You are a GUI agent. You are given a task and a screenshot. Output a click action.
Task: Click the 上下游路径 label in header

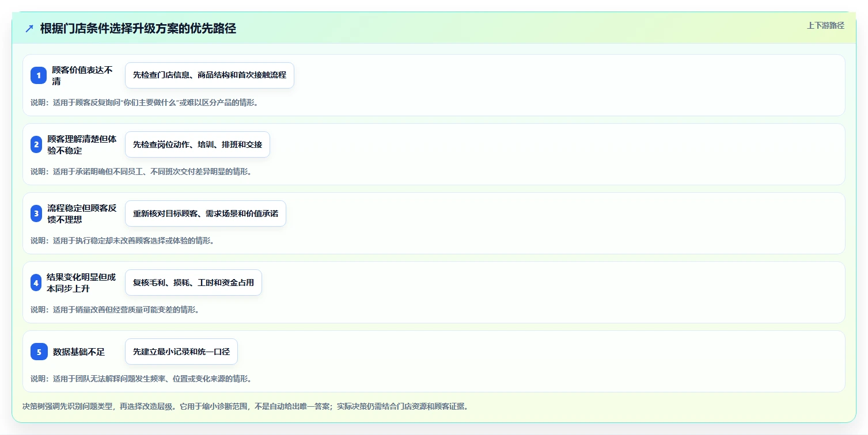(825, 25)
